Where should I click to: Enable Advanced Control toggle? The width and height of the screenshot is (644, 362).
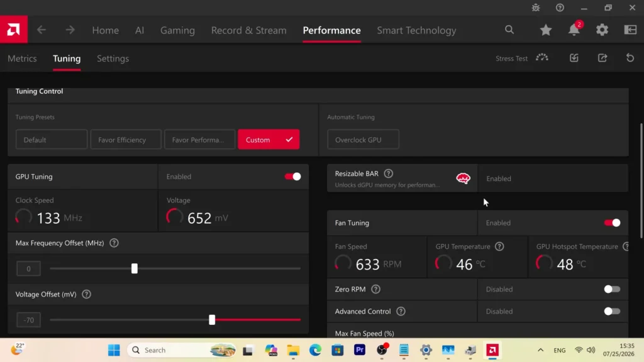coord(612,311)
